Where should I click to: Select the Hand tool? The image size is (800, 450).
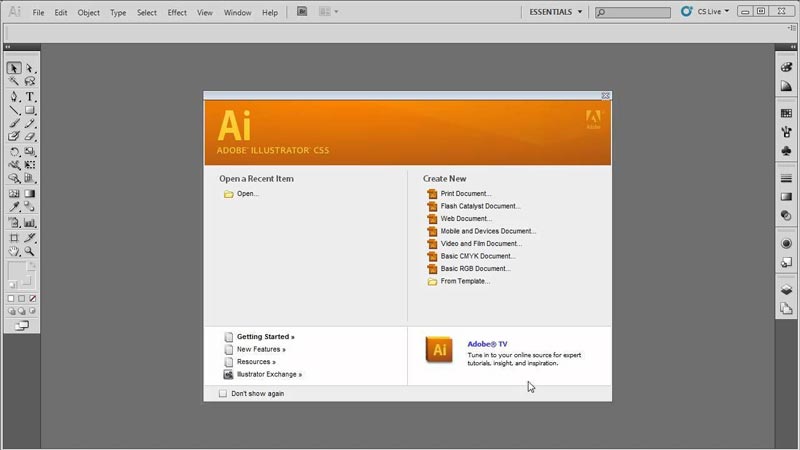(x=14, y=251)
